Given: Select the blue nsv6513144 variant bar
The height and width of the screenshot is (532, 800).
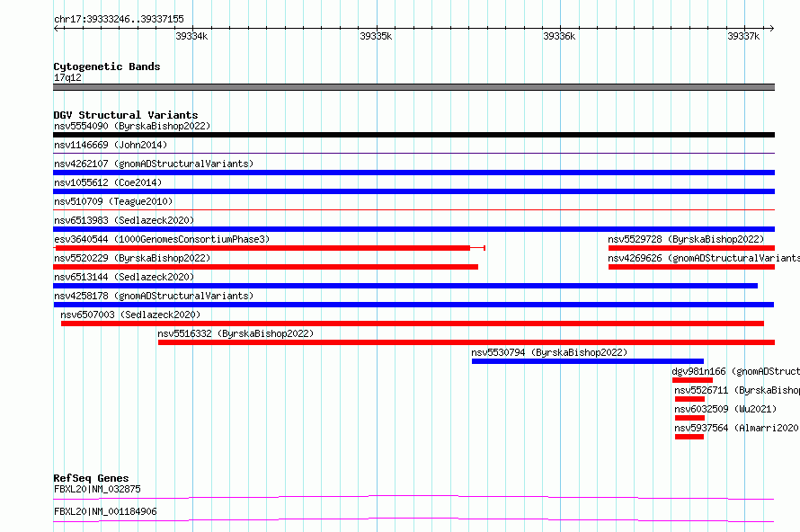Looking at the screenshot, I should pos(405,286).
